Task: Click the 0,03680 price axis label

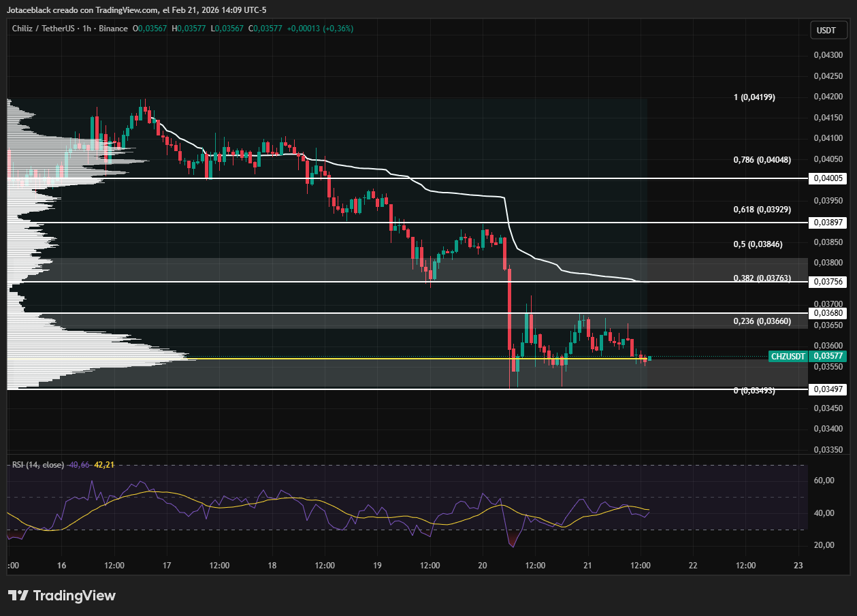Action: tap(826, 313)
